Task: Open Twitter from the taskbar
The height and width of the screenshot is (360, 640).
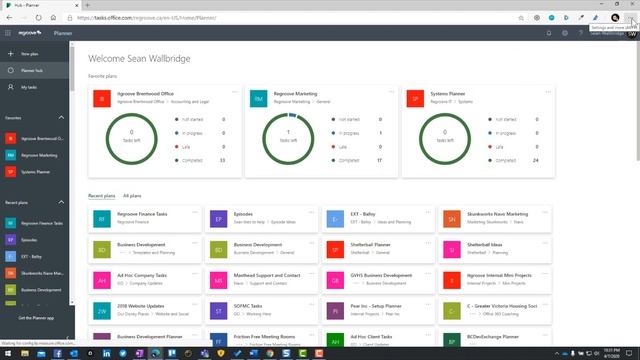Action: pos(123,353)
